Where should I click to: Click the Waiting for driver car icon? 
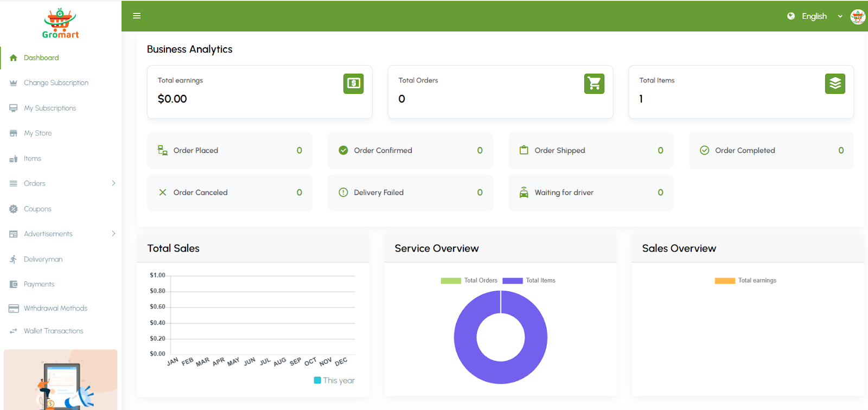pos(524,193)
